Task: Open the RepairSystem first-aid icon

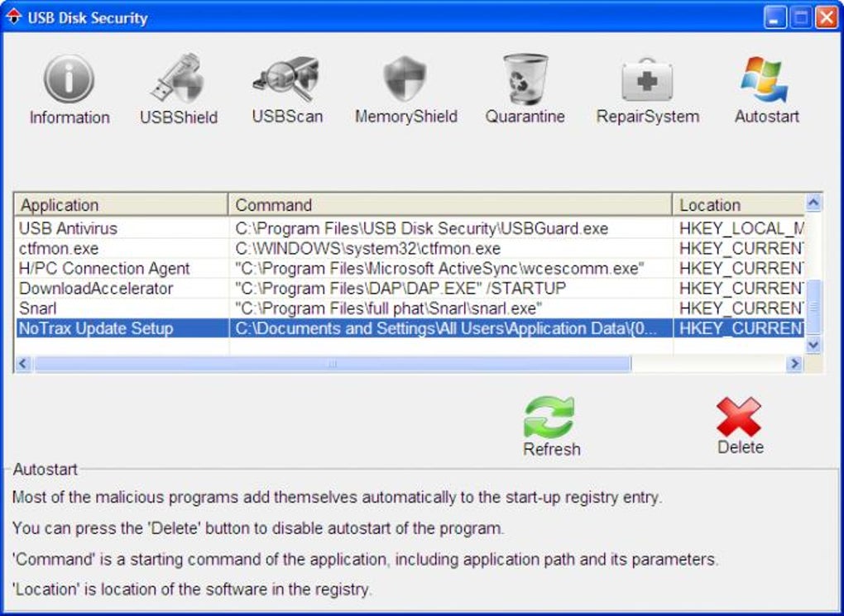Action: (x=647, y=79)
